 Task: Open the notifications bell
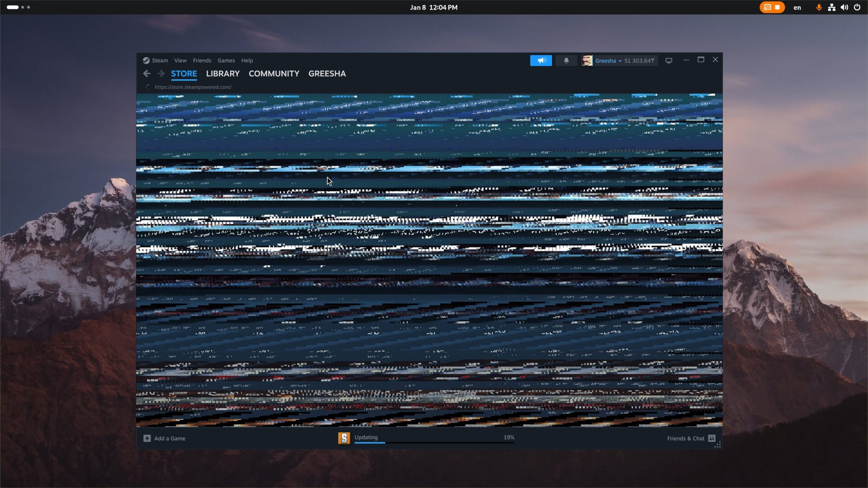coord(566,61)
